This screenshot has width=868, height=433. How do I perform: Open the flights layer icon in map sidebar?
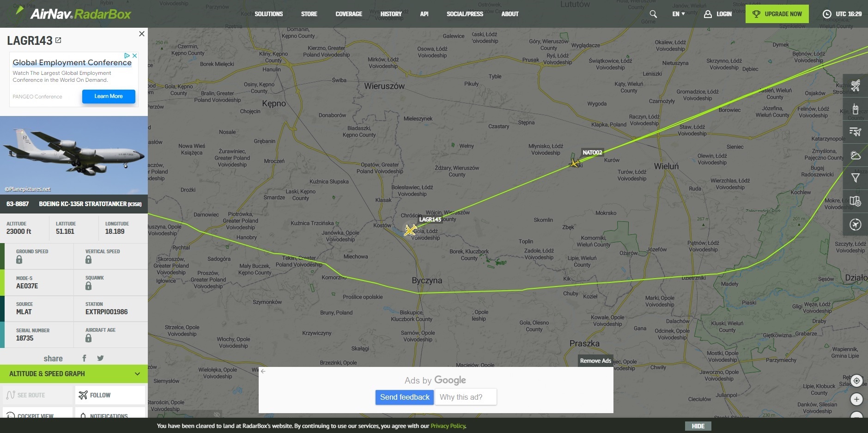[x=856, y=85]
